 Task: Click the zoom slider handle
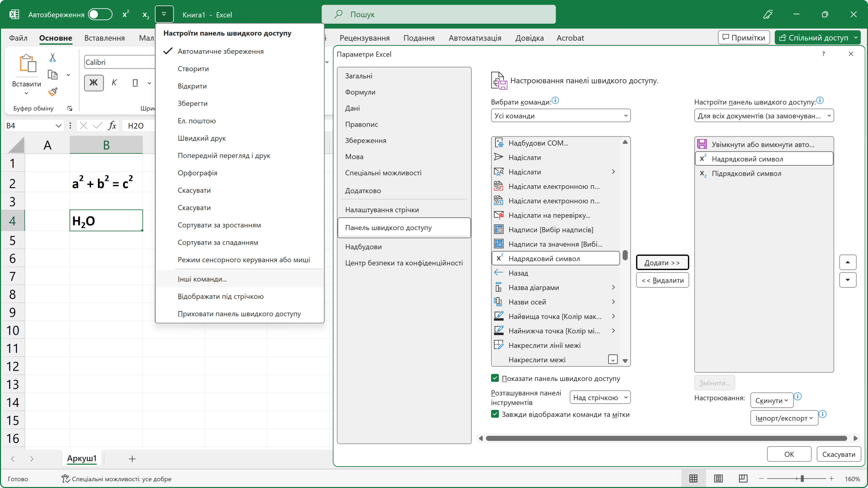[802, 479]
